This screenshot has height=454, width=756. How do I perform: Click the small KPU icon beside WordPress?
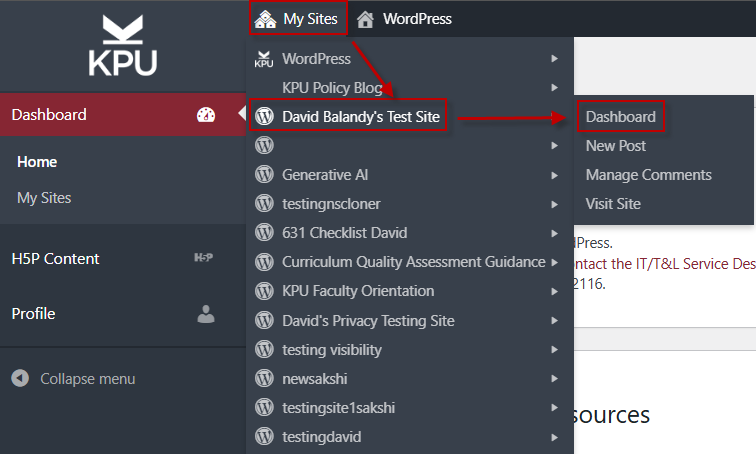264,59
